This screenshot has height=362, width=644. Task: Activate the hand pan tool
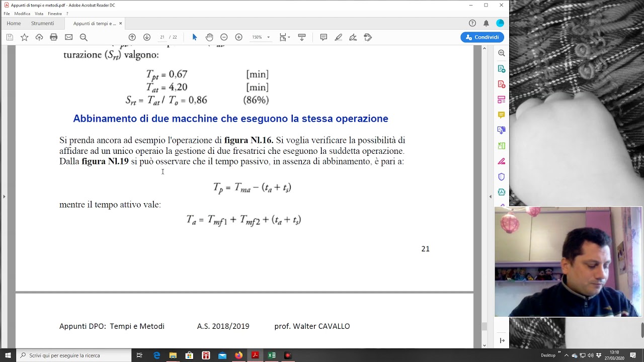click(x=209, y=37)
